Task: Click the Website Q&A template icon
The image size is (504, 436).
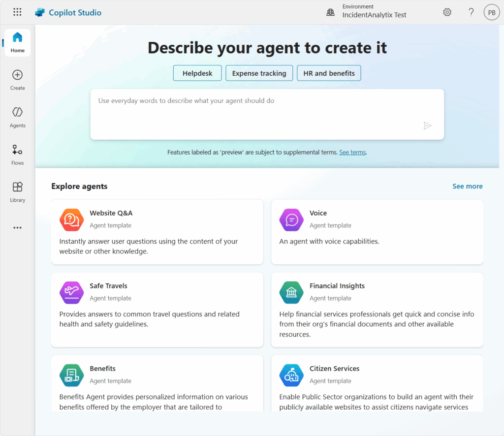Action: pos(71,220)
